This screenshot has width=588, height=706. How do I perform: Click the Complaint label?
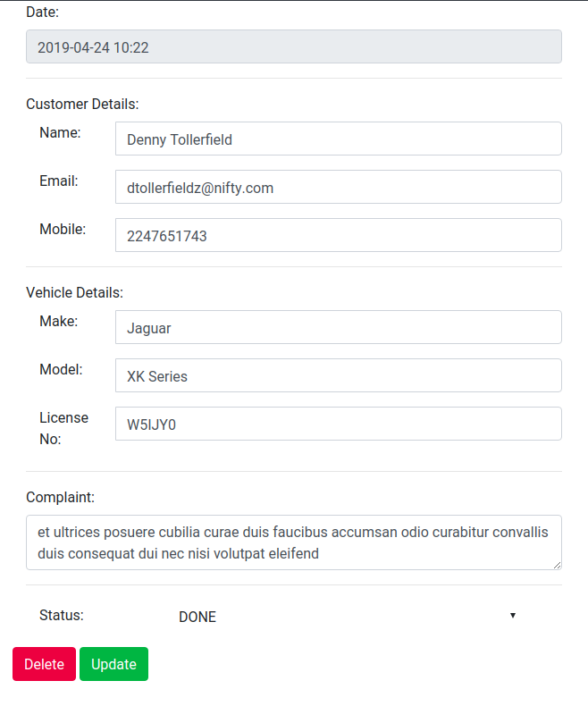(60, 497)
